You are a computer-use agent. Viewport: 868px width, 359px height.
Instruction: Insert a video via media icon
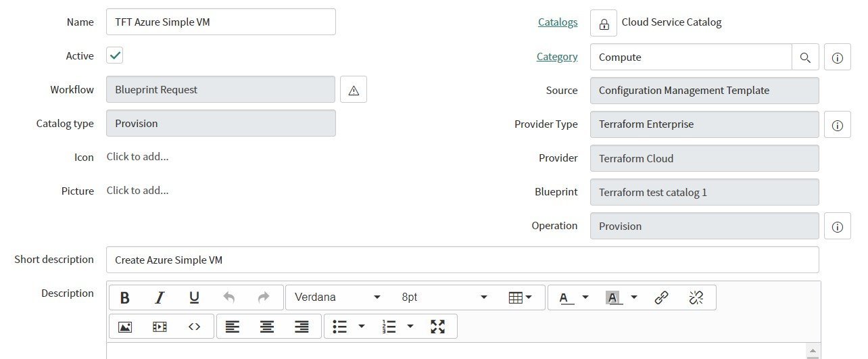(x=160, y=327)
